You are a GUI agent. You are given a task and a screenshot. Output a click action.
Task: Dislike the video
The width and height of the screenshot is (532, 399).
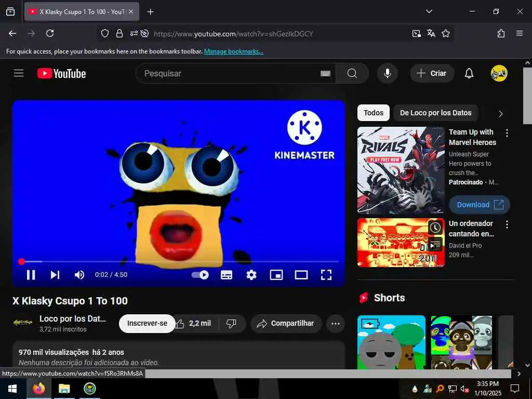(x=232, y=323)
